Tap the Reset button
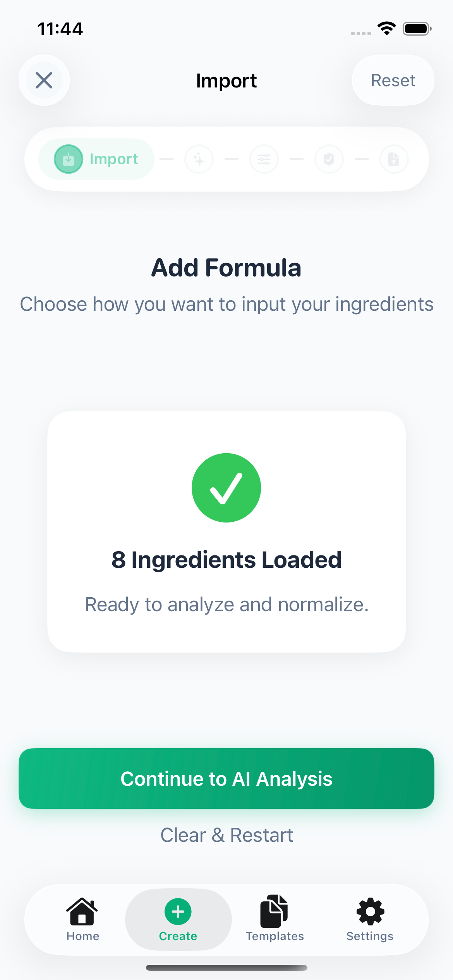This screenshot has width=453, height=980. pyautogui.click(x=393, y=81)
